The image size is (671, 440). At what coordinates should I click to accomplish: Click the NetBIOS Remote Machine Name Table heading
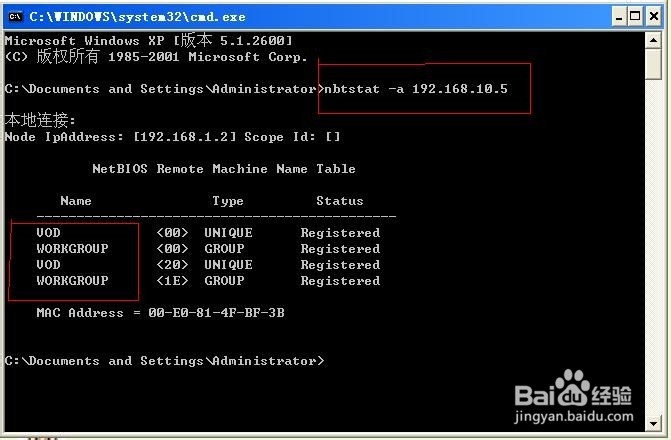tap(223, 169)
